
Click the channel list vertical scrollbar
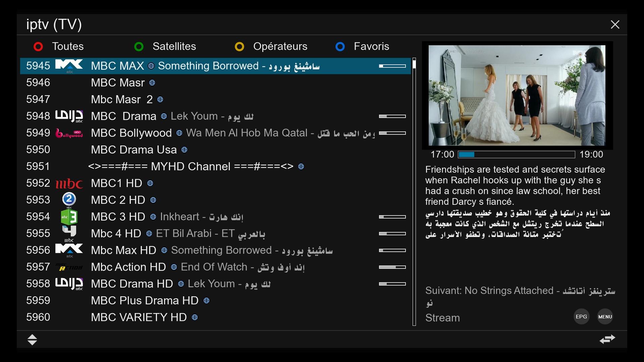(x=414, y=191)
